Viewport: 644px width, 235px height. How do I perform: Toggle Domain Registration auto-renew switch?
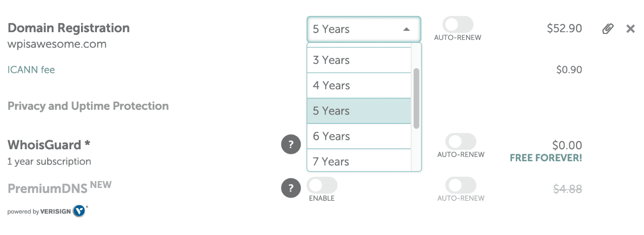tap(457, 24)
